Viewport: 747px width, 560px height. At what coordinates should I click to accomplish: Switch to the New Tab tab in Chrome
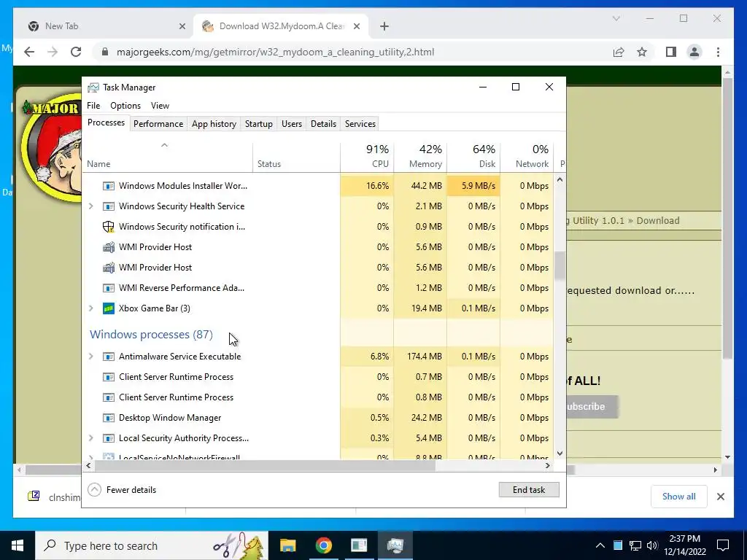(x=104, y=26)
